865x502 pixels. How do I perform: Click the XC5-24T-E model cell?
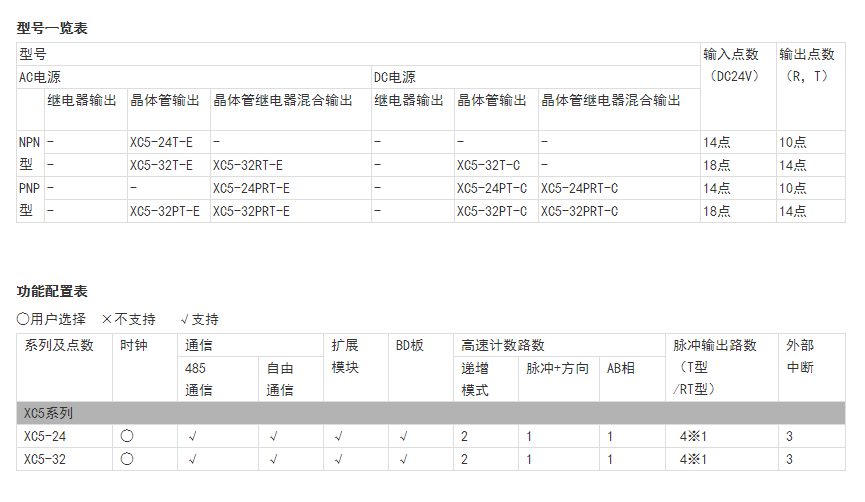(161, 142)
